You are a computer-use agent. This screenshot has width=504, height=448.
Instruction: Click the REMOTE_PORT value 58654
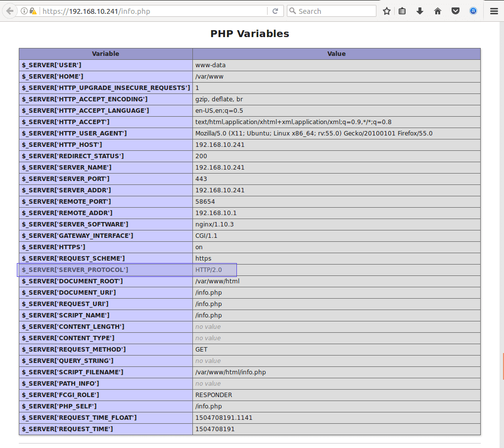[205, 202]
